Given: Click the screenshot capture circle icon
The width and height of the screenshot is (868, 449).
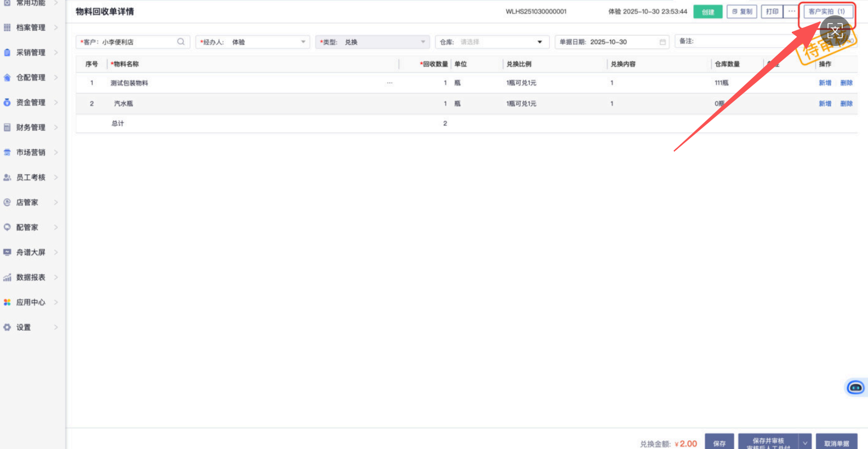Looking at the screenshot, I should tap(835, 31).
